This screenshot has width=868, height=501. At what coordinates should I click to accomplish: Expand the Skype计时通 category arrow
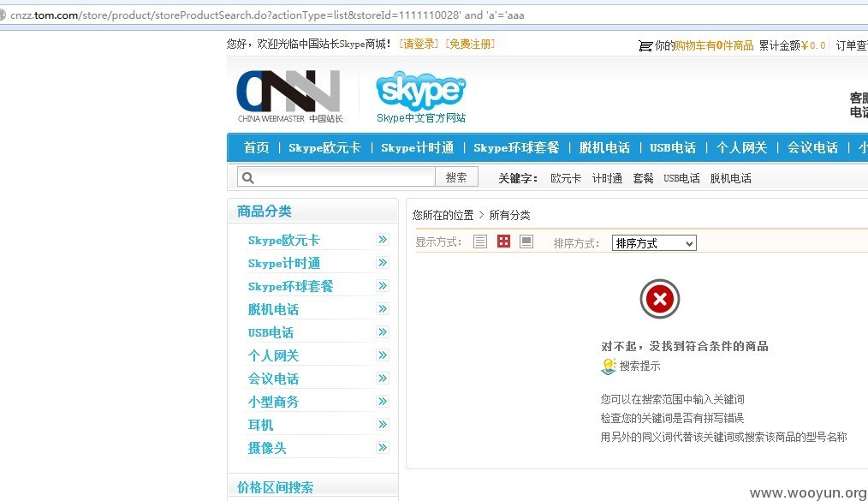[383, 262]
